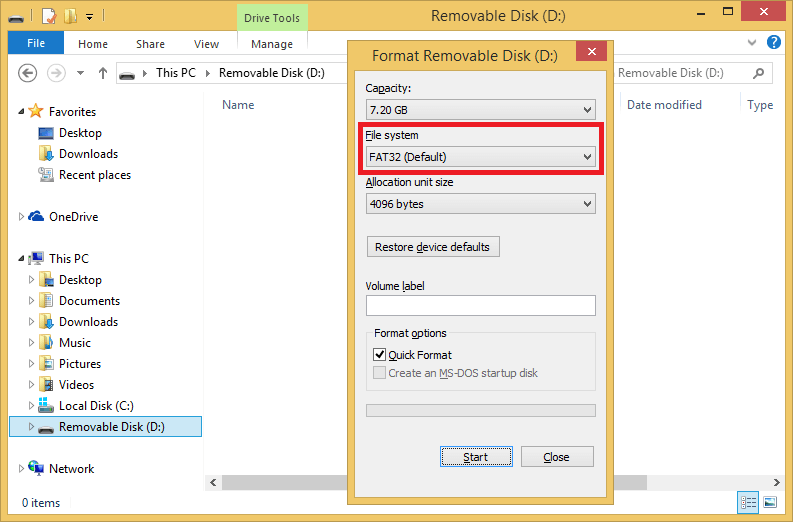The width and height of the screenshot is (793, 522).
Task: Open the OneDrive cloud item
Action: (x=72, y=217)
